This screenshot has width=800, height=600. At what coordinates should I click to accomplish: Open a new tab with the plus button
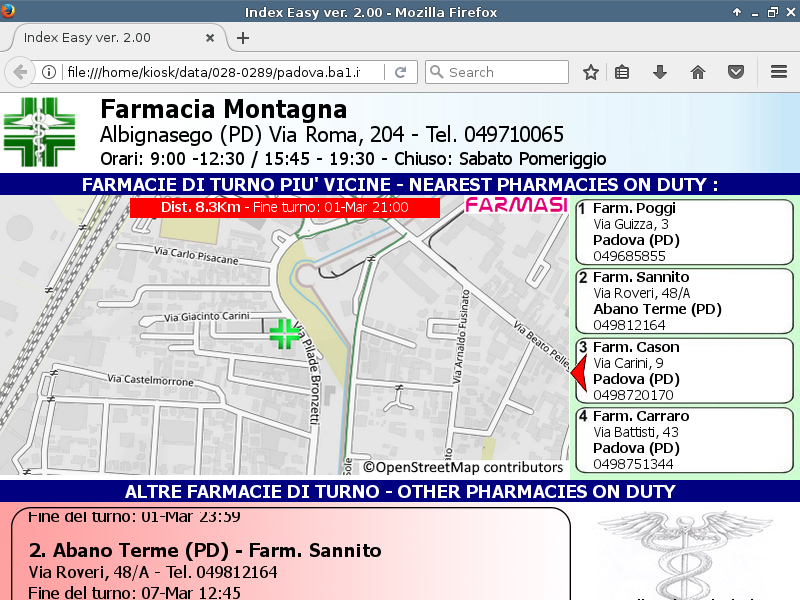click(243, 38)
